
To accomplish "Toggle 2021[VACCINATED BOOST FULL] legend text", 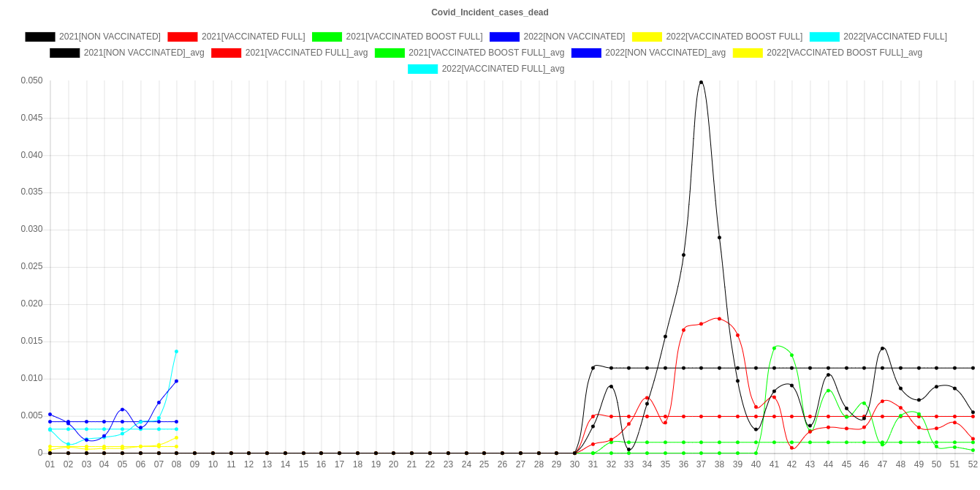I will point(414,37).
